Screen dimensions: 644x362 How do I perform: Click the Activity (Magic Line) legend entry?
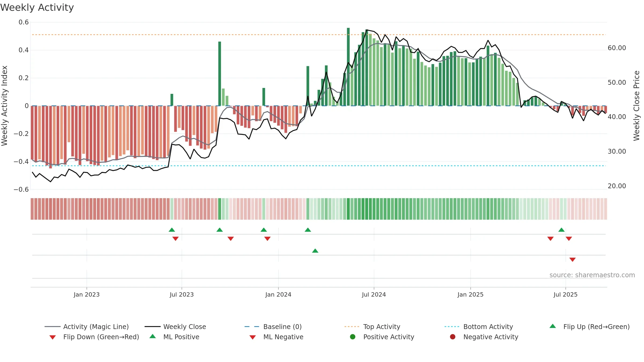[x=87, y=327]
